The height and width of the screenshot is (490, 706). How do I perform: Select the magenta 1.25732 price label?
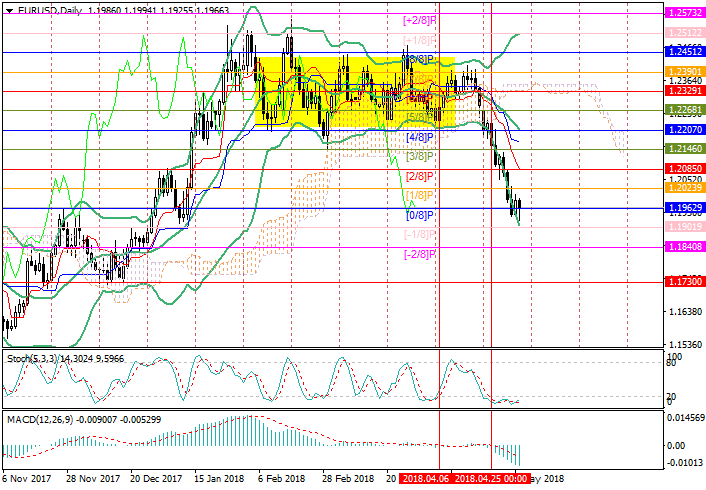[685, 12]
